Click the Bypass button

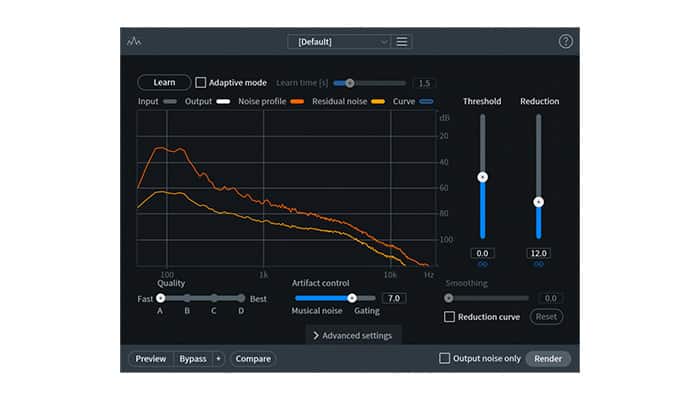(x=193, y=359)
